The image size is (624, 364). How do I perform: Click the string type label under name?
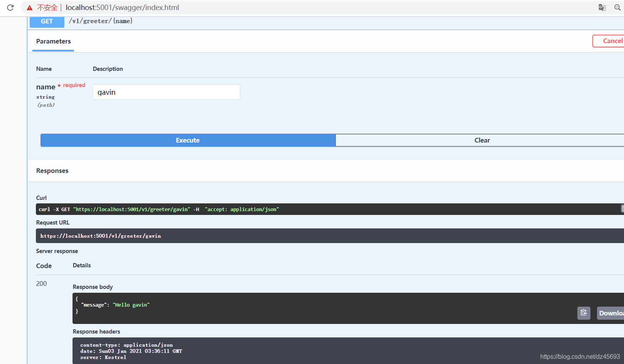tap(46, 97)
